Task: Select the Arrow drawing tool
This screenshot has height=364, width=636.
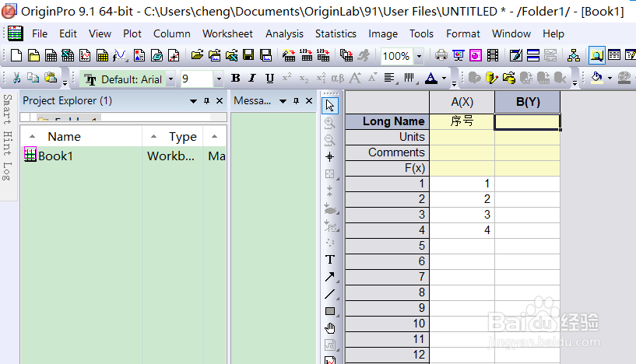Action: tap(330, 277)
